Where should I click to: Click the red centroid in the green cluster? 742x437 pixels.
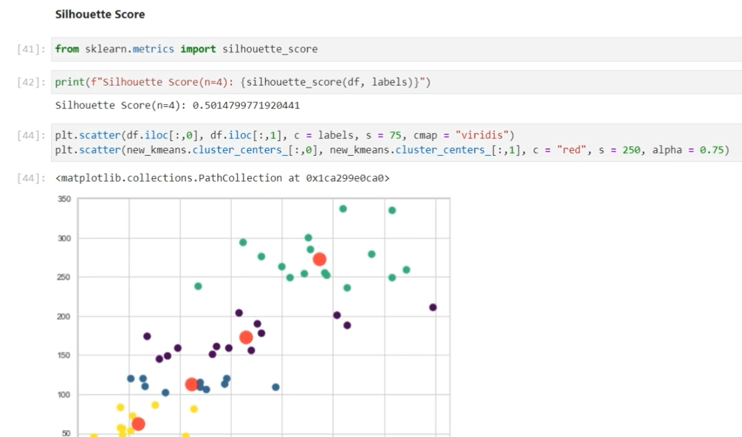(320, 260)
